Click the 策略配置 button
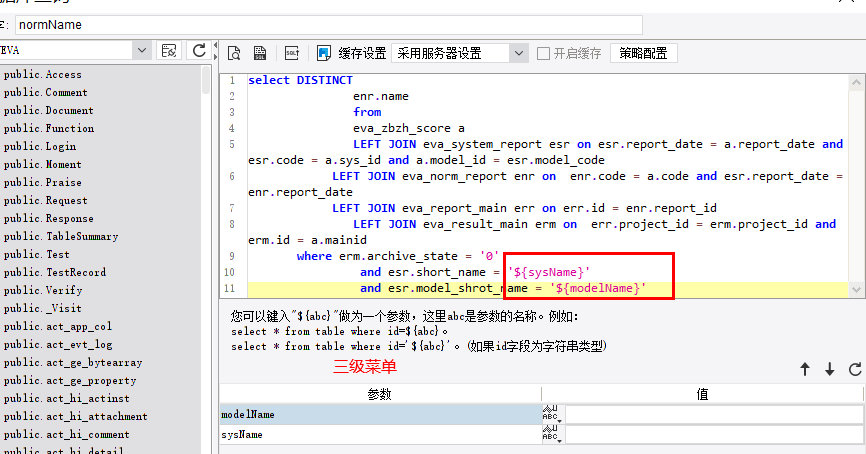Screen dimensions: 866x454 coord(642,53)
